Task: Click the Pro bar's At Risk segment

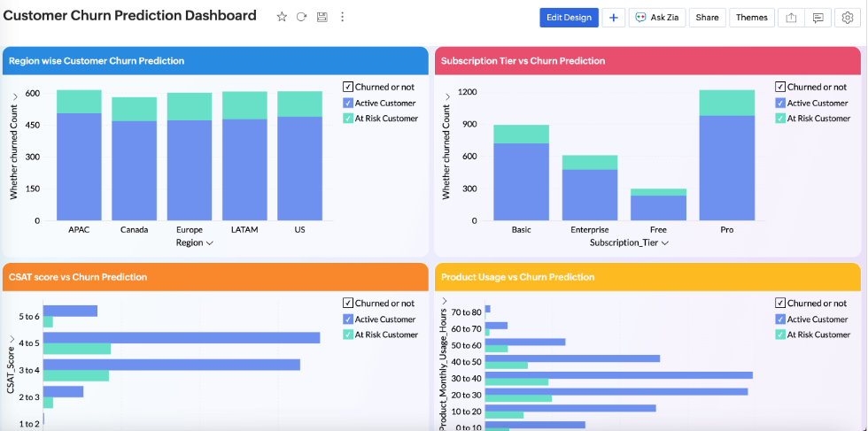Action: 726,103
